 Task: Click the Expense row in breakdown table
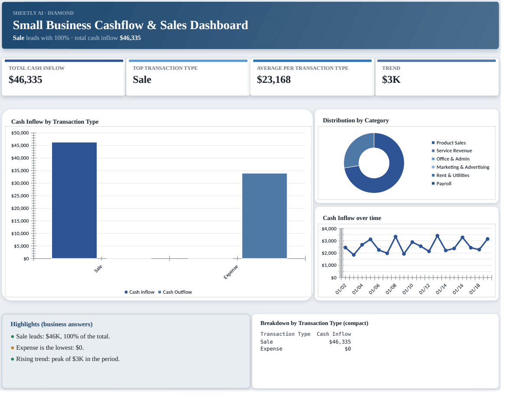point(306,349)
